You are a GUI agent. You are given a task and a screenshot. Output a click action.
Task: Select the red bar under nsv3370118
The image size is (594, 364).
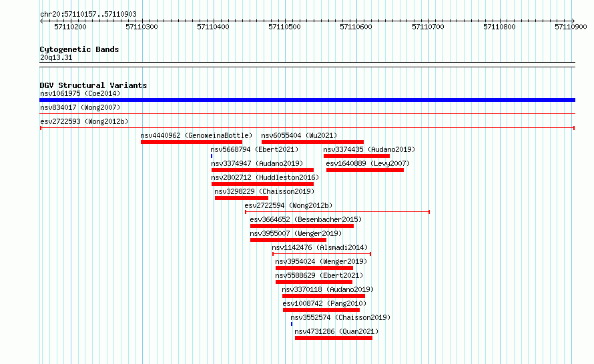(324, 296)
